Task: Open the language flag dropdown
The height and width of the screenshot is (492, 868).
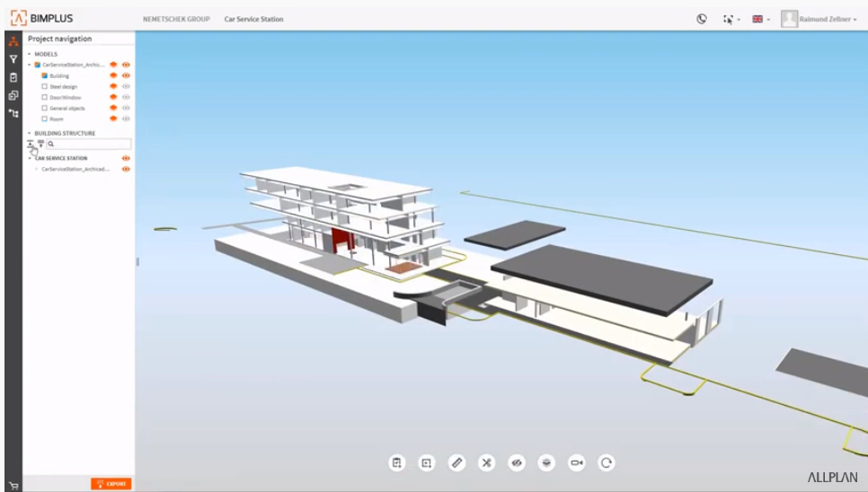Action: coord(760,19)
